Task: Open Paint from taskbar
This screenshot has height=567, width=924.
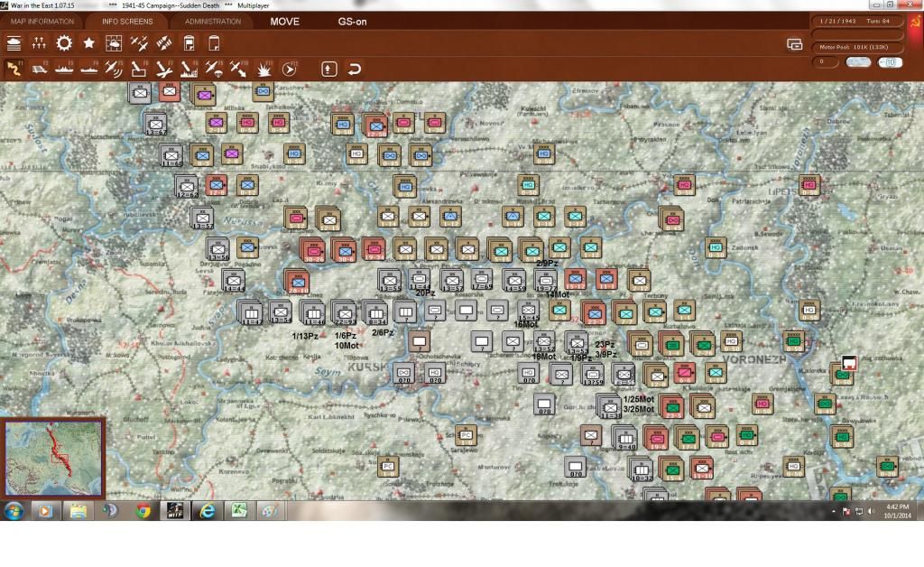Action: pos(271,510)
